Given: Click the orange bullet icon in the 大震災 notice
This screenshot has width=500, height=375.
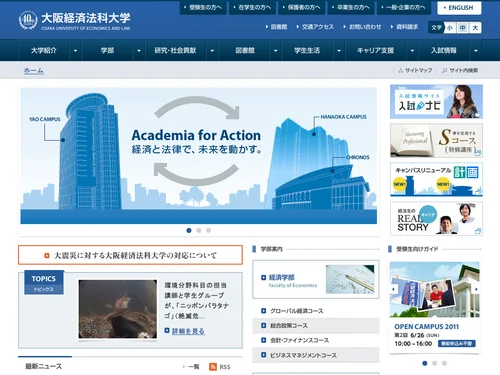Looking at the screenshot, I should 47,255.
